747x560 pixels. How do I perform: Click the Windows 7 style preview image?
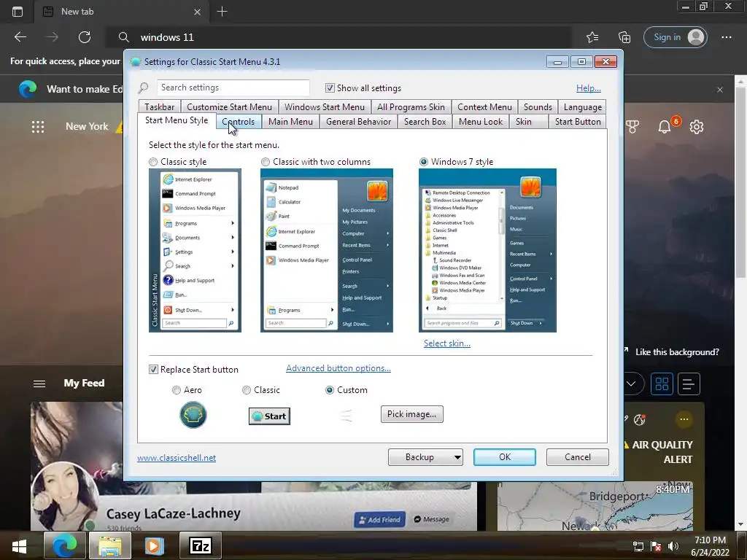click(x=487, y=251)
